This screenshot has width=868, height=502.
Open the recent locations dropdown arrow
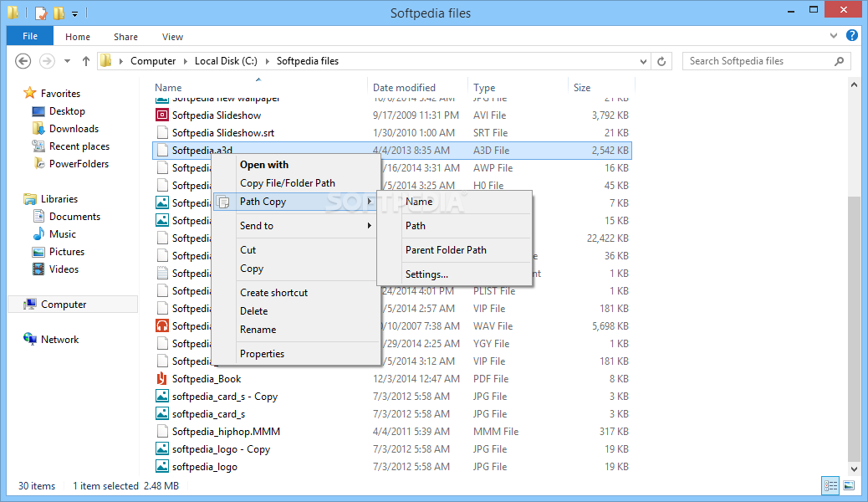coord(67,61)
